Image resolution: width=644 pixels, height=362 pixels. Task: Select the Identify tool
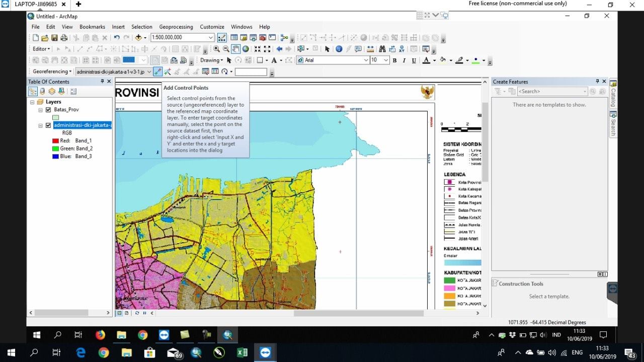tap(339, 49)
